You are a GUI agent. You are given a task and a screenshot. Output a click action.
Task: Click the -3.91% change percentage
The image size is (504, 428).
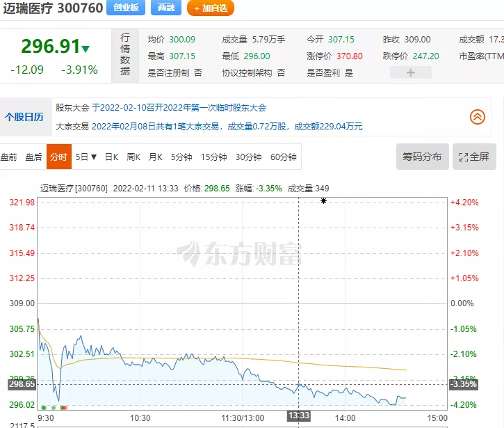click(79, 70)
